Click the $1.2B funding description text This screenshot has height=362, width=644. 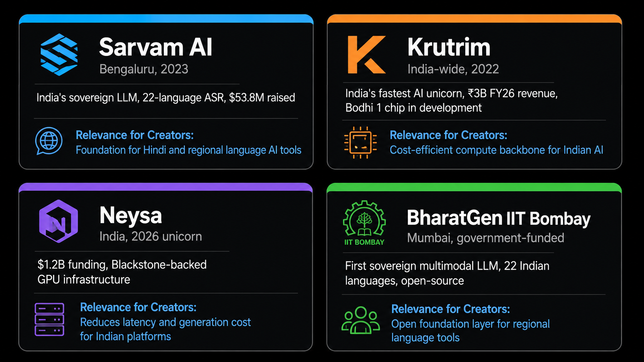(x=122, y=272)
